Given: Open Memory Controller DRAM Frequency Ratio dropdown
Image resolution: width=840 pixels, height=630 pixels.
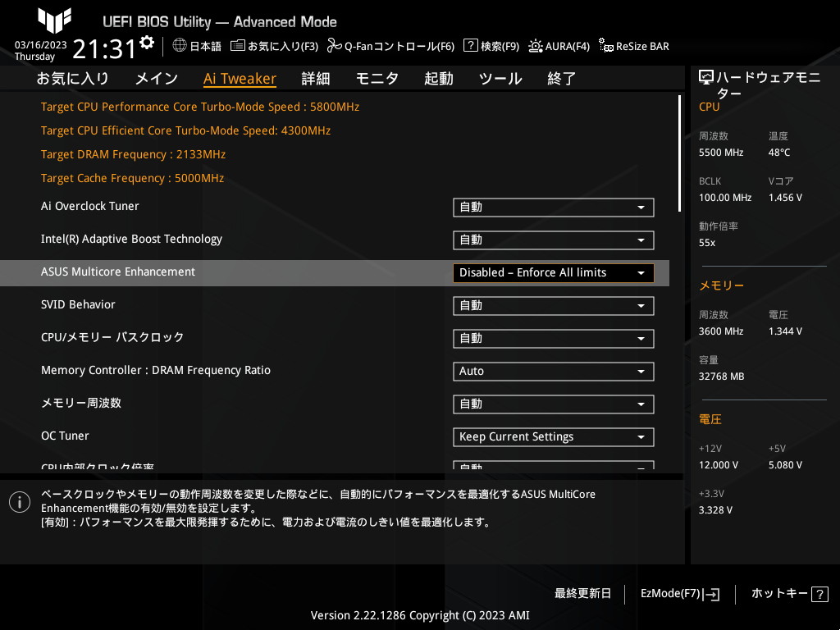Looking at the screenshot, I should [x=554, y=372].
